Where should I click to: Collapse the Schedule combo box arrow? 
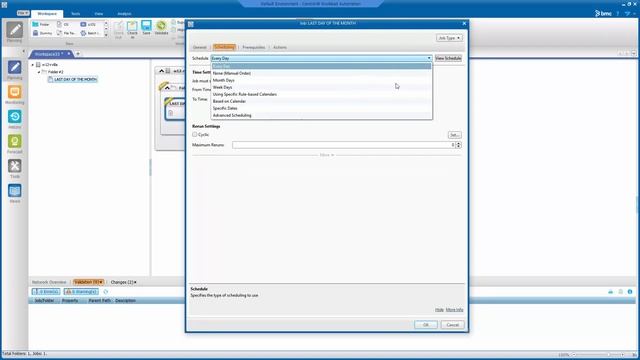[429, 58]
